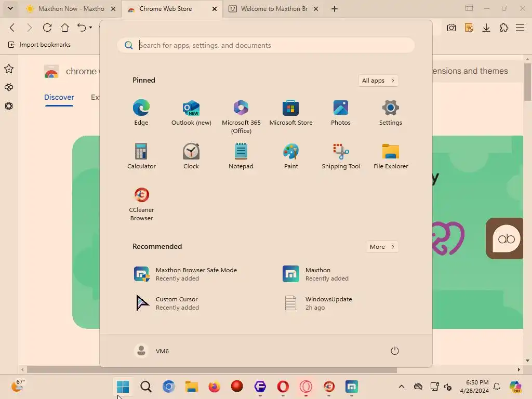Open a new browser tab

pos(335,9)
